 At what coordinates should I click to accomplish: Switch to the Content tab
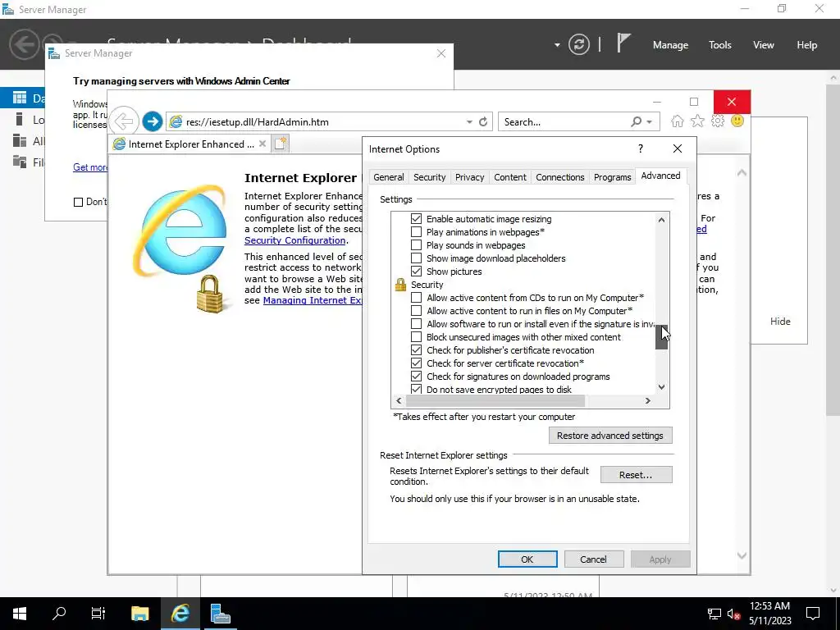tap(510, 177)
